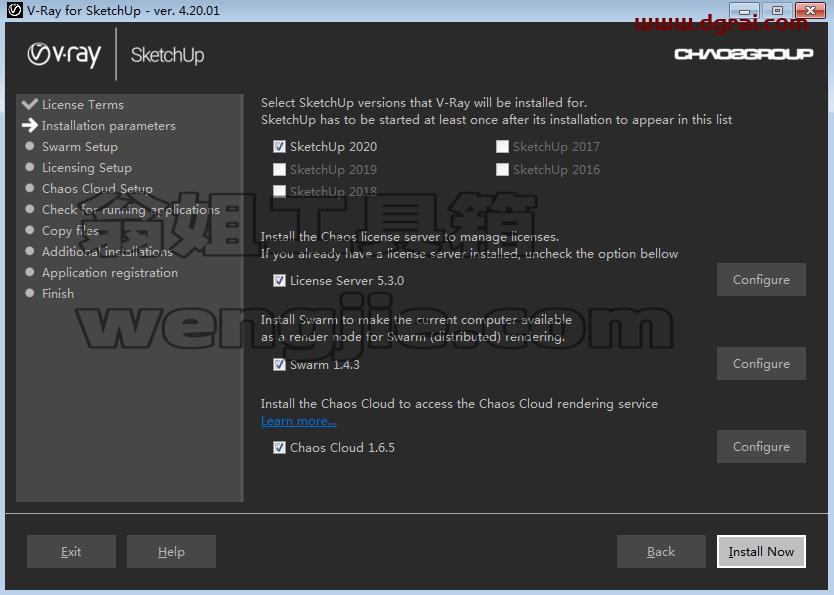Click the License Terms checkmark icon

(30, 104)
